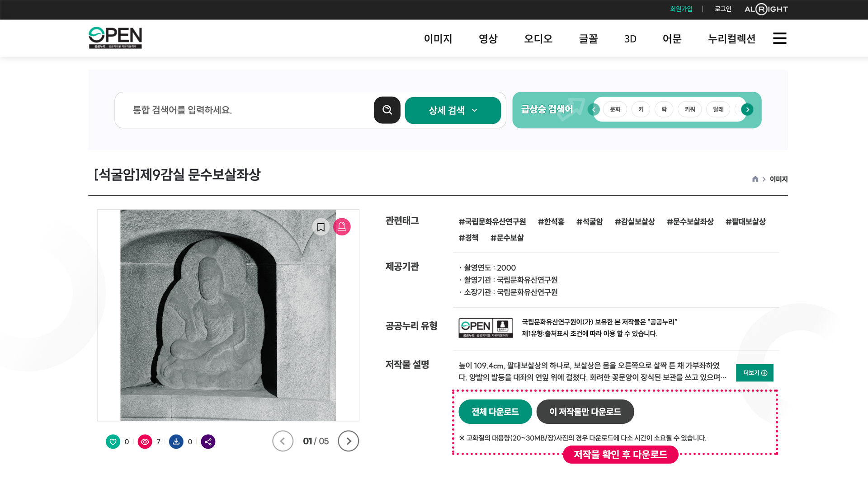Click the page title 제9감실 문수보살좌상

tap(177, 175)
